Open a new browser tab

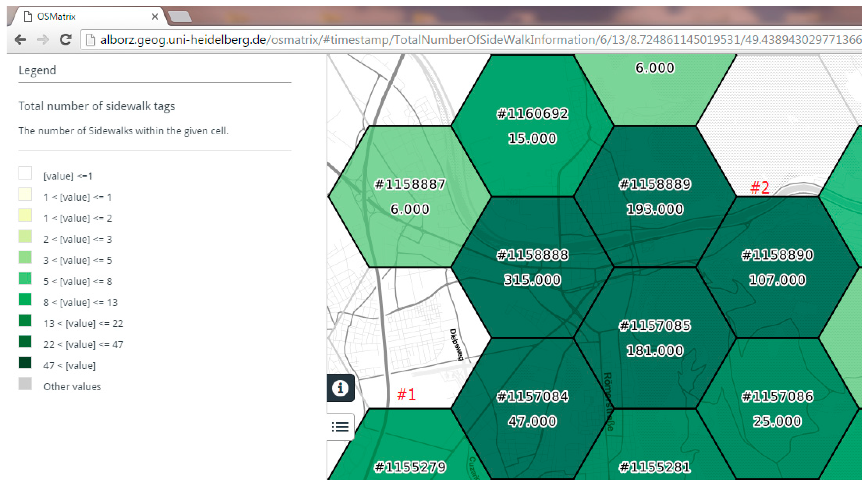click(180, 16)
